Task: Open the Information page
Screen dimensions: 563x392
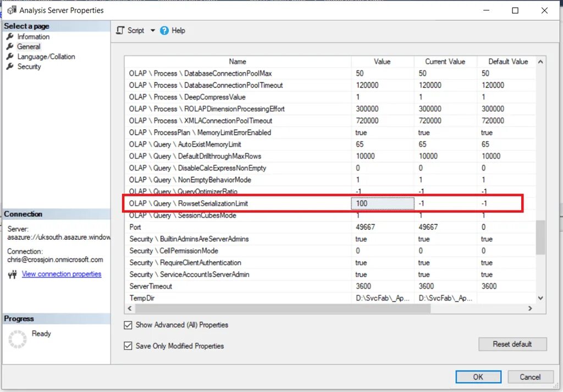Action: [x=34, y=37]
